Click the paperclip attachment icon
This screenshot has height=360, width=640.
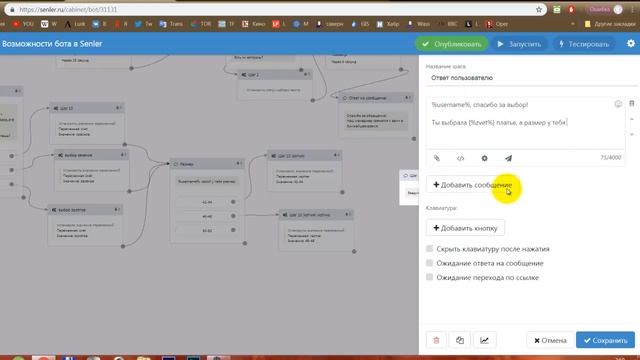pyautogui.click(x=437, y=158)
